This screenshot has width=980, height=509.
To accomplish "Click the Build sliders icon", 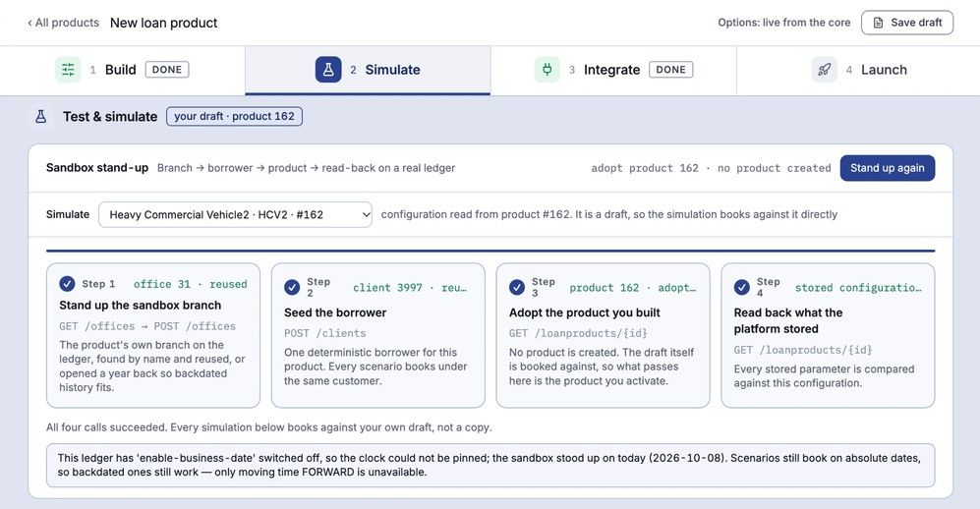I will coord(68,70).
